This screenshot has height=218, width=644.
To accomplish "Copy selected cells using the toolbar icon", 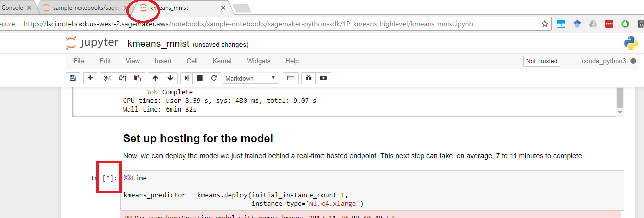I will point(122,78).
